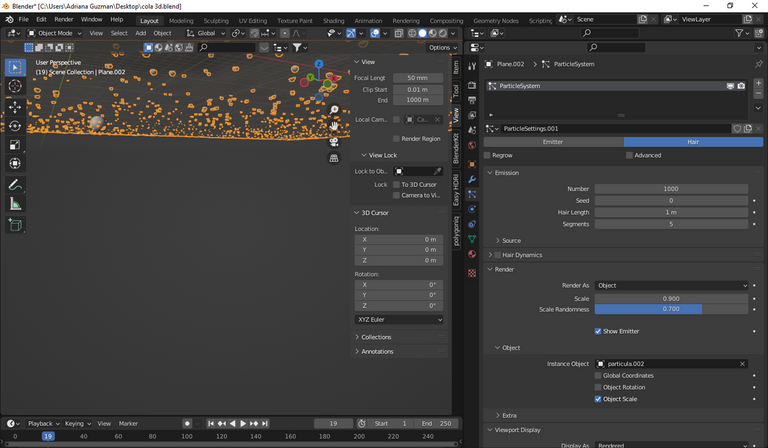The width and height of the screenshot is (768, 448).
Task: Open the Modifier properties wrench icon
Action: 472,179
